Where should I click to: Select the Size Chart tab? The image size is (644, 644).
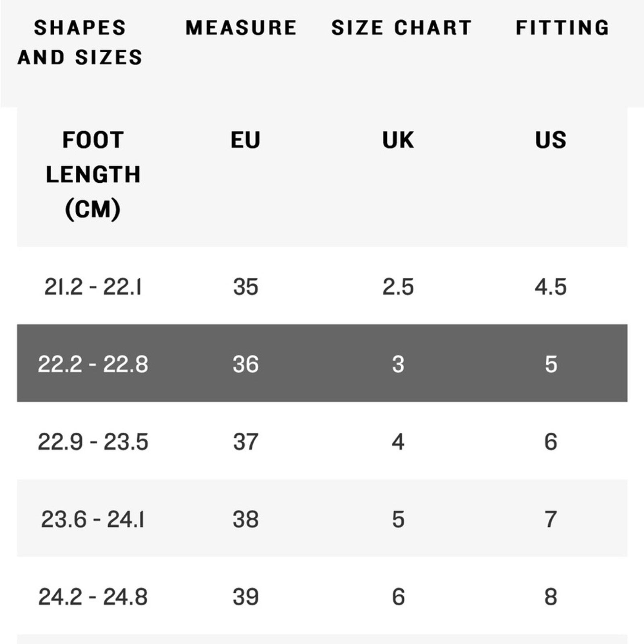[x=401, y=28]
